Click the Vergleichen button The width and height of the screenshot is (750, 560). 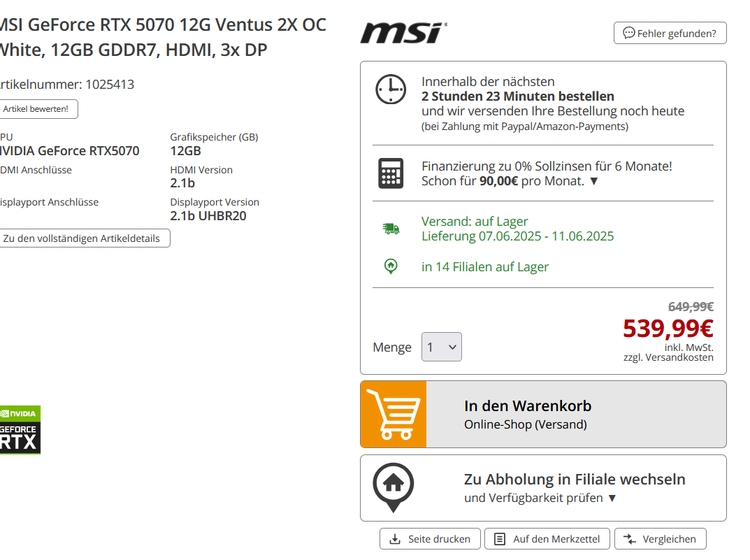[660, 539]
